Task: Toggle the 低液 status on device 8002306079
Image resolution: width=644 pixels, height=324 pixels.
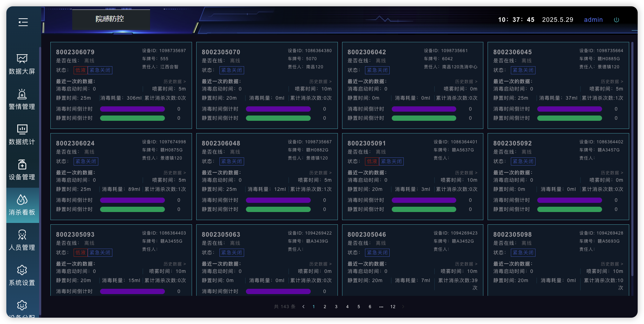Action: 80,70
